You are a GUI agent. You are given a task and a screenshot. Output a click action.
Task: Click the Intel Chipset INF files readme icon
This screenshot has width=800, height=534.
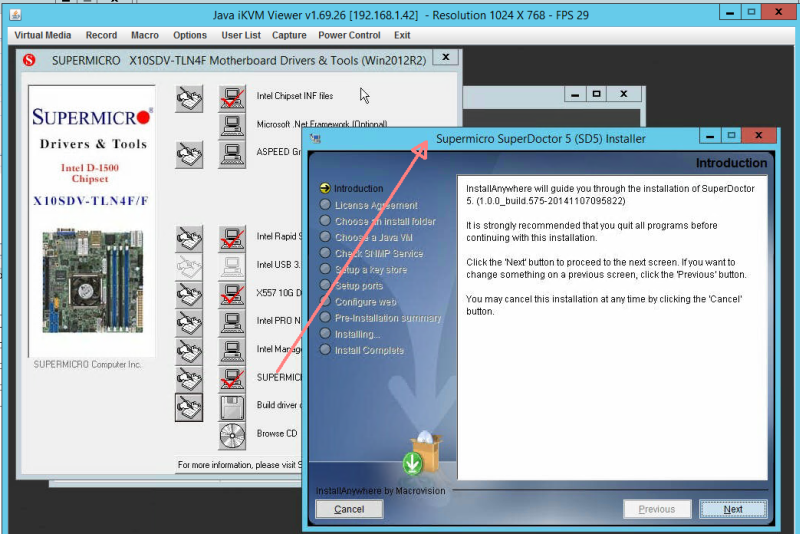click(189, 98)
